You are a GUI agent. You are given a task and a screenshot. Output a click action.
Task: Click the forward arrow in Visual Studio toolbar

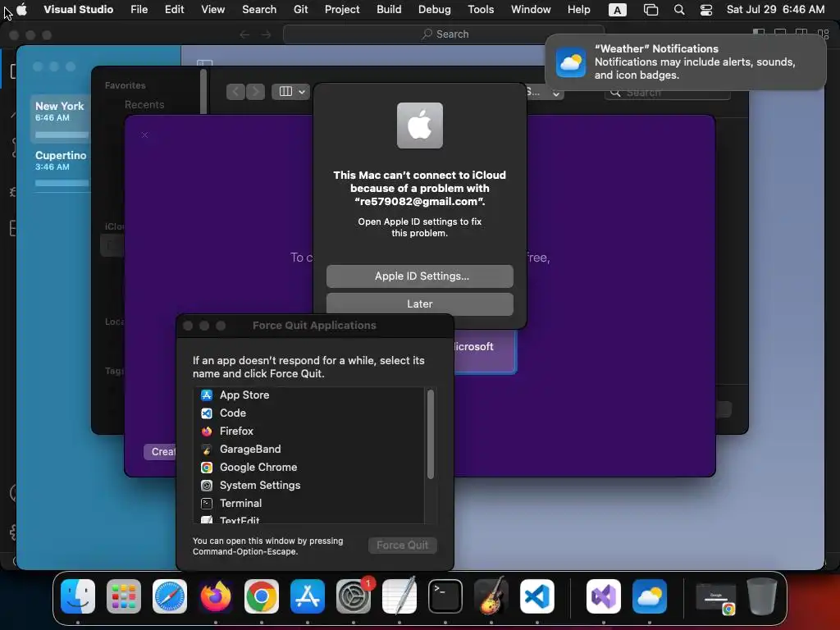click(x=267, y=34)
